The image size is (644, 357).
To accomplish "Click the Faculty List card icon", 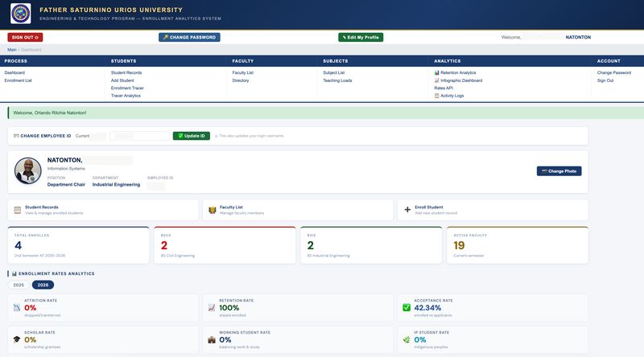I will pyautogui.click(x=213, y=210).
